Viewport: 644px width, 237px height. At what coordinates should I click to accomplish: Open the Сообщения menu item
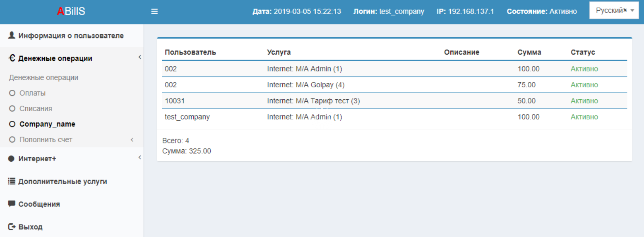pyautogui.click(x=39, y=204)
